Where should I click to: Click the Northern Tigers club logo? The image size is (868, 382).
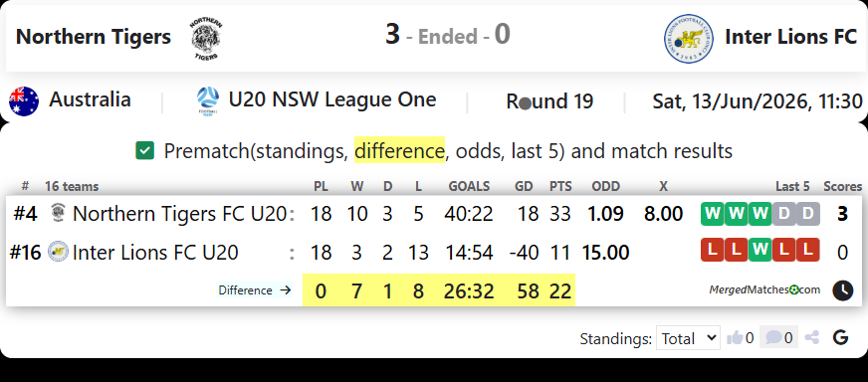coord(206,38)
